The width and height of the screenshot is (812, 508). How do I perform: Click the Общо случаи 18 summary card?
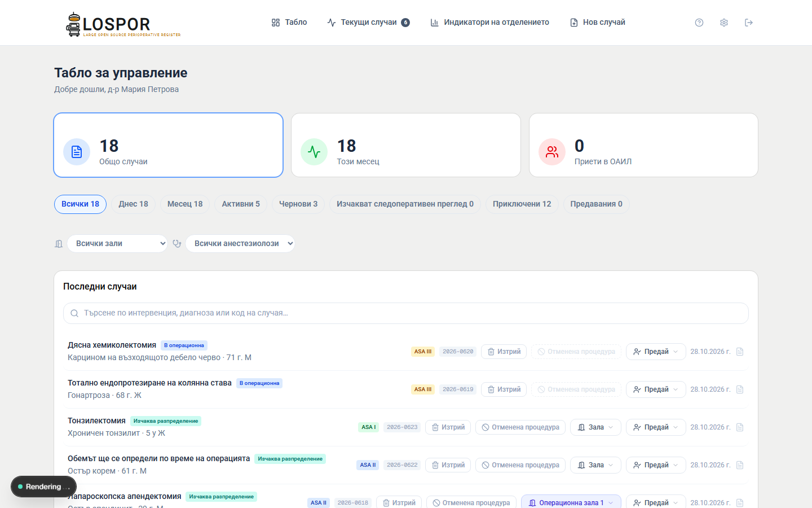168,145
